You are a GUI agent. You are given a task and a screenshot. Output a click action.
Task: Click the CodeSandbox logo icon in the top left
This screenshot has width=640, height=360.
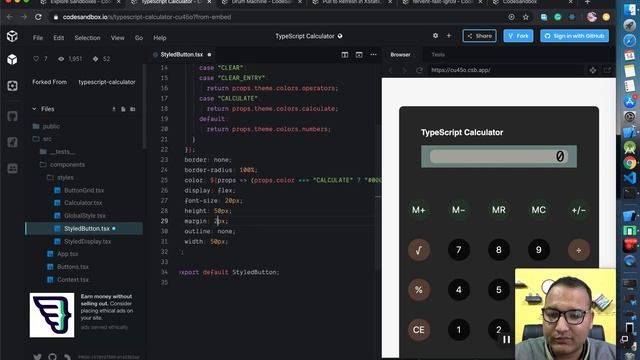[x=12, y=36]
